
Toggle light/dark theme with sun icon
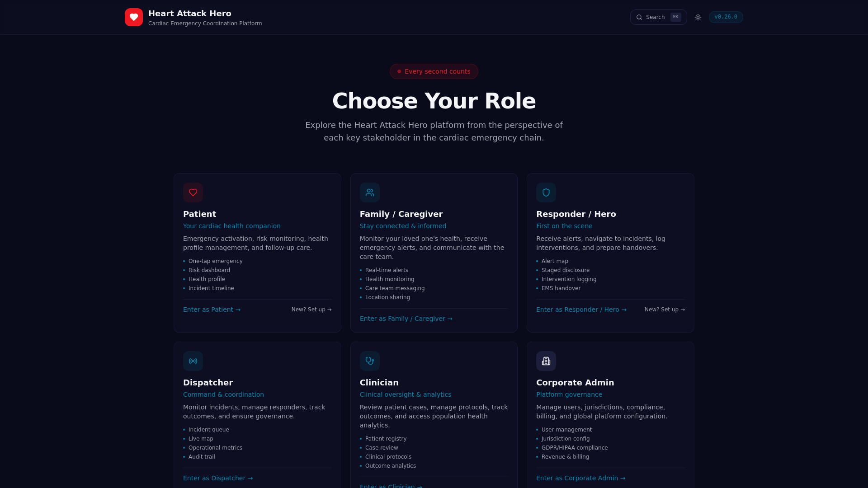[698, 17]
